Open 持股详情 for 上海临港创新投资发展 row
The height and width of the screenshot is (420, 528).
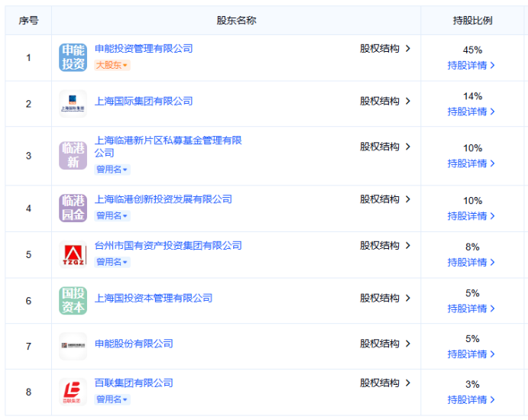(x=471, y=216)
